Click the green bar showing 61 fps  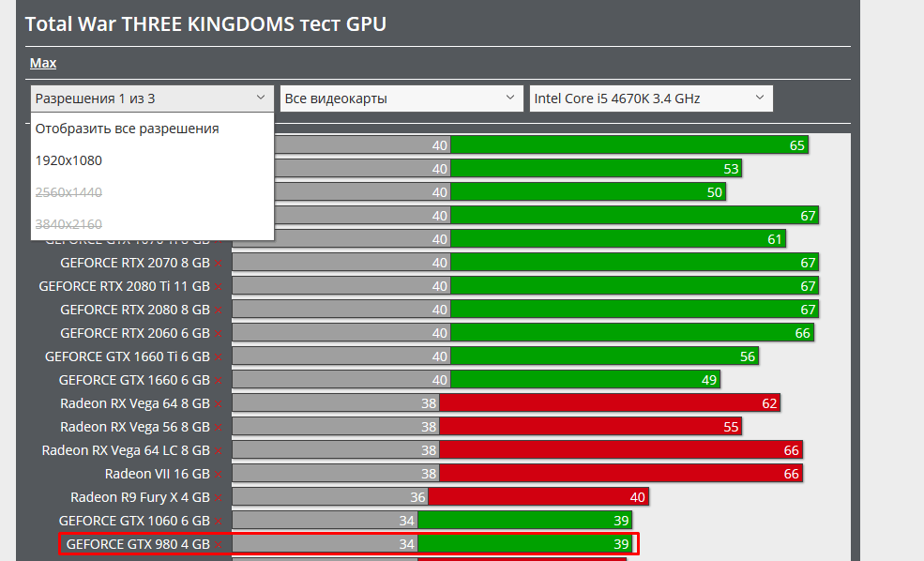[618, 239]
